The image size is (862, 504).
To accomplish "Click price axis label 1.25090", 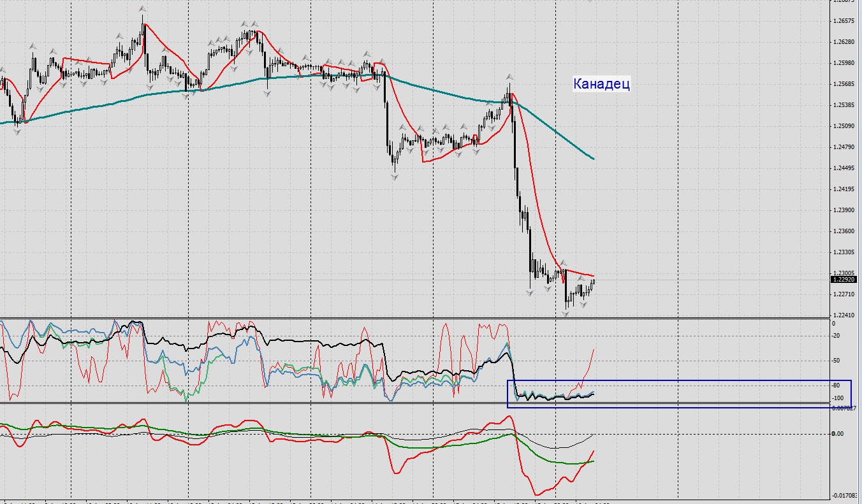I will (x=844, y=126).
